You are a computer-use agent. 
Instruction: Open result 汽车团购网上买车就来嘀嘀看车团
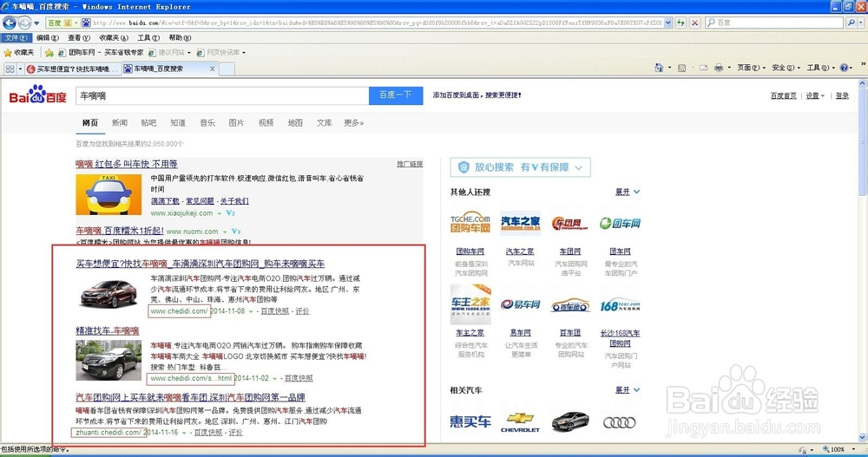coord(190,397)
